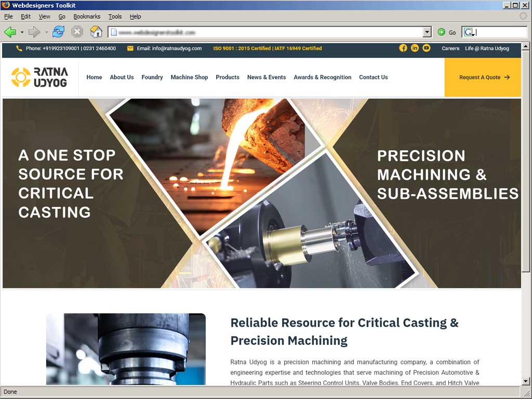Click the vertical scrollbar down arrow
This screenshot has width=532, height=399.
(x=526, y=381)
